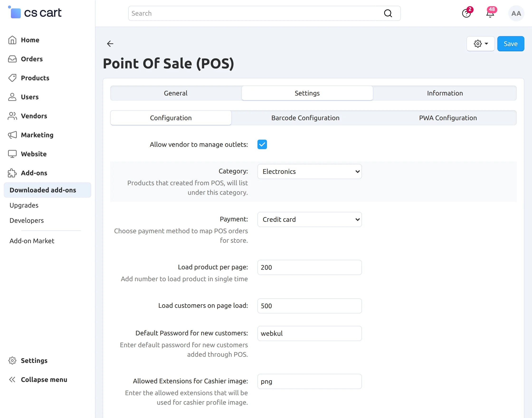The width and height of the screenshot is (532, 418).
Task: Focus the Default Password field containing webkul
Action: click(x=309, y=333)
